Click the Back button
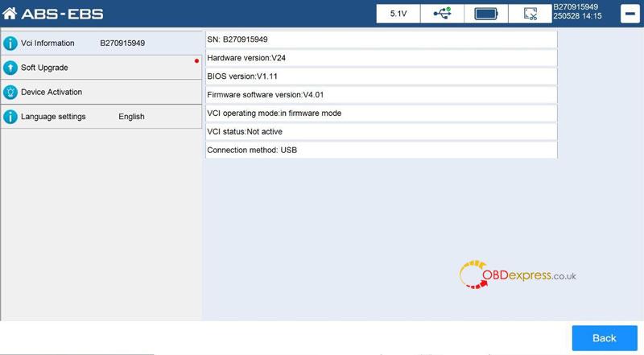644x355 pixels. pyautogui.click(x=605, y=338)
